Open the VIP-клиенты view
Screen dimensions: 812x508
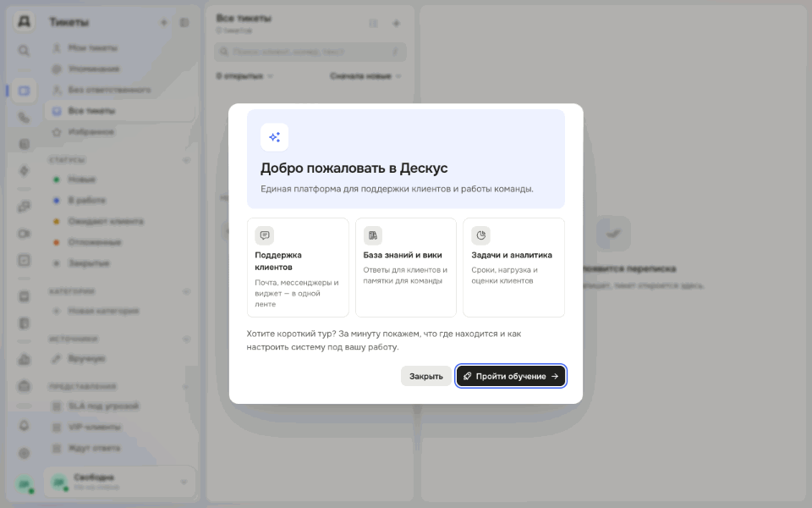point(119,427)
